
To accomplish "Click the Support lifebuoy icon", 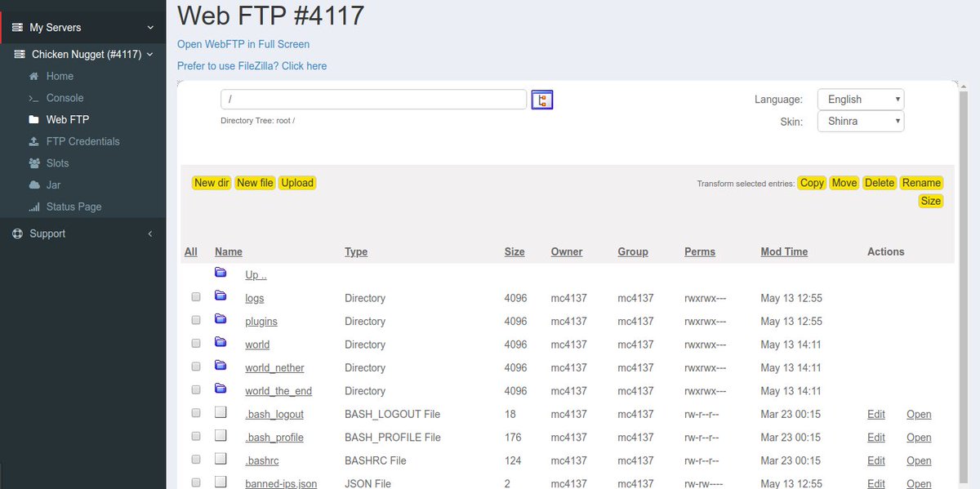I will (x=17, y=233).
